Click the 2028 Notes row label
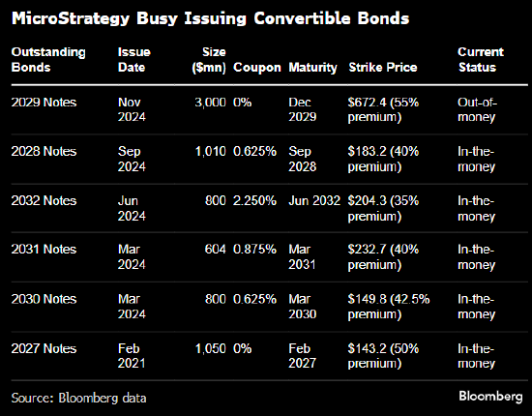 tap(44, 151)
